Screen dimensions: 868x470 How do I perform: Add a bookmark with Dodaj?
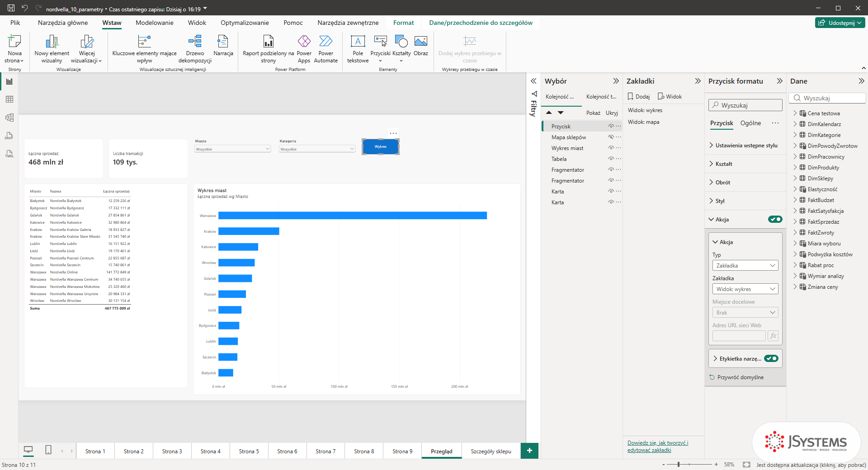[638, 96]
